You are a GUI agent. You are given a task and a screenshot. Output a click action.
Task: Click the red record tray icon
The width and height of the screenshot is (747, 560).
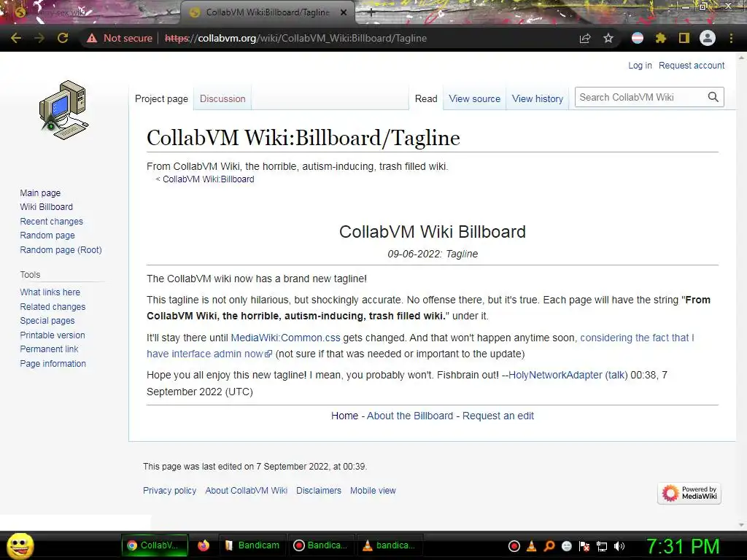(514, 546)
